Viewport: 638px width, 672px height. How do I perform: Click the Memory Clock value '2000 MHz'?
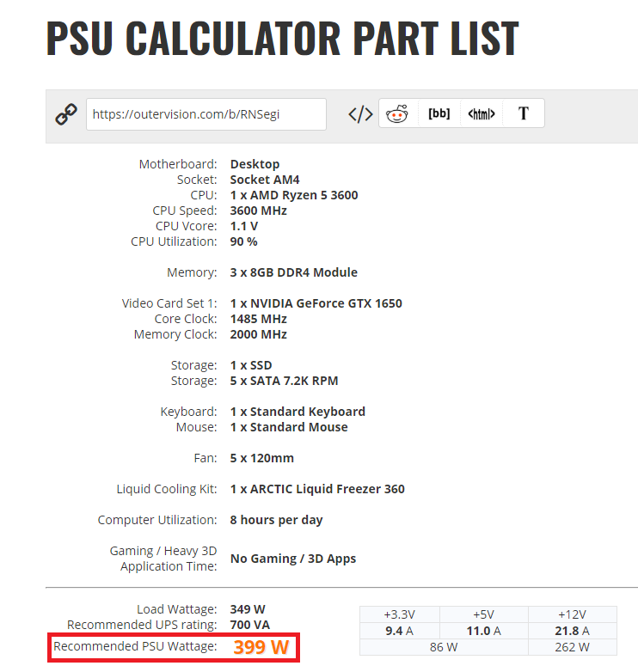tap(258, 334)
